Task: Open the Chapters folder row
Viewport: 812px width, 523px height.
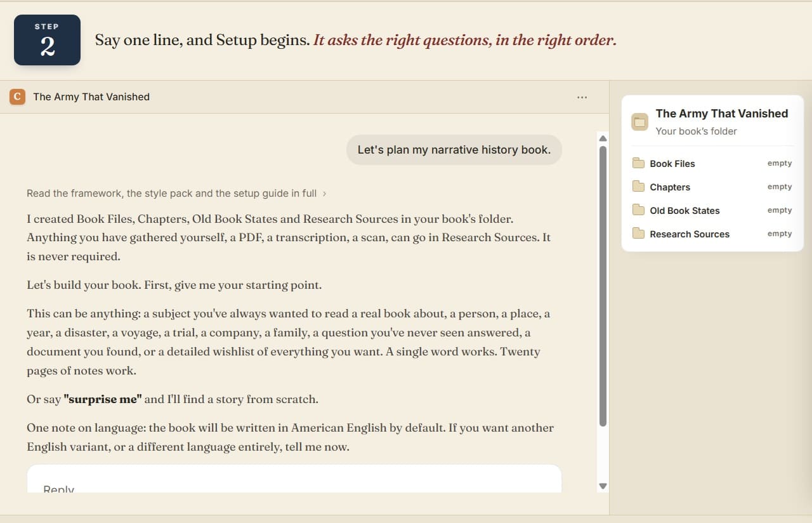Action: click(x=712, y=187)
